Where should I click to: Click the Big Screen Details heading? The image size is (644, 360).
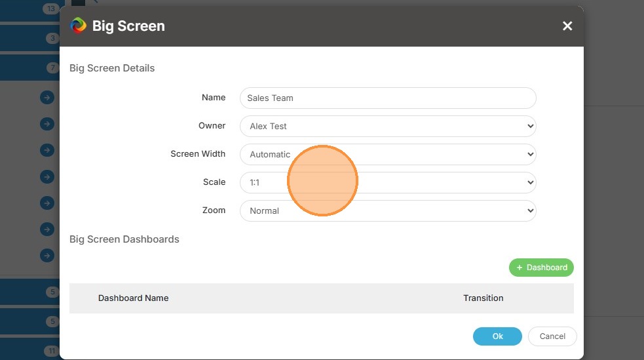click(x=112, y=68)
